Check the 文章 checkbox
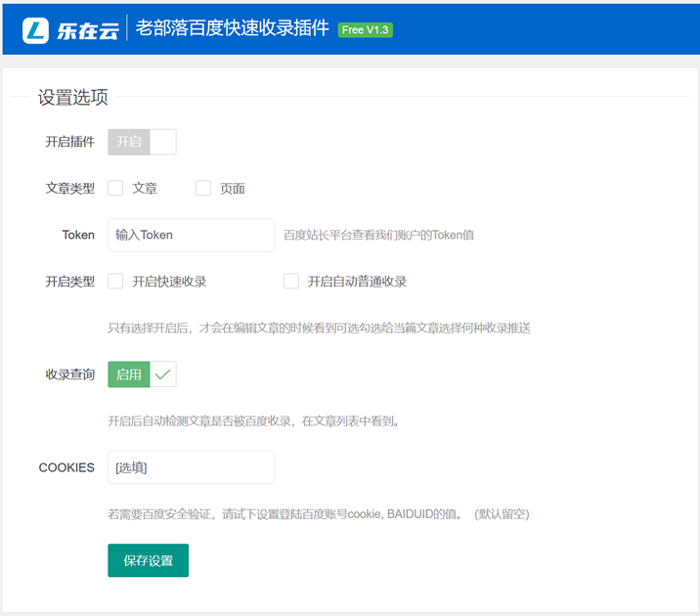Screen dimensions: 700x616 click(x=116, y=189)
